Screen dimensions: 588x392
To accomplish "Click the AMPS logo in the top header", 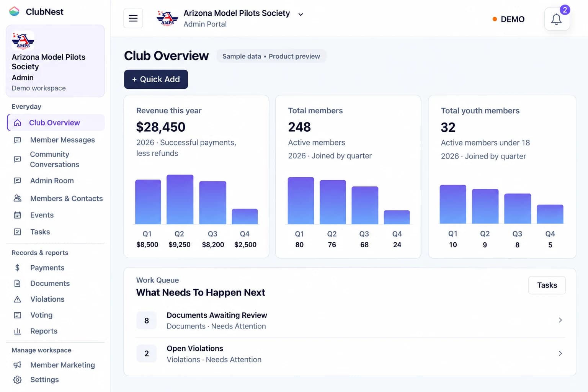I will (167, 18).
